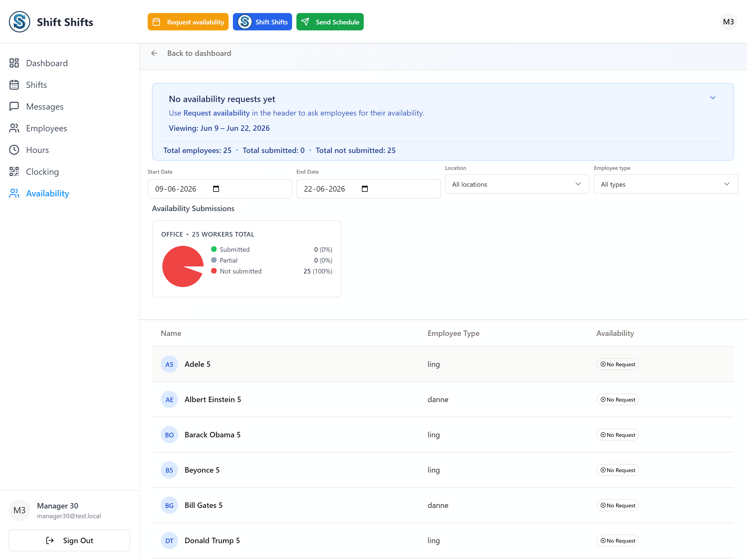The image size is (747, 560).
Task: Click the B5 avatar for Beyonce 5
Action: pos(169,470)
